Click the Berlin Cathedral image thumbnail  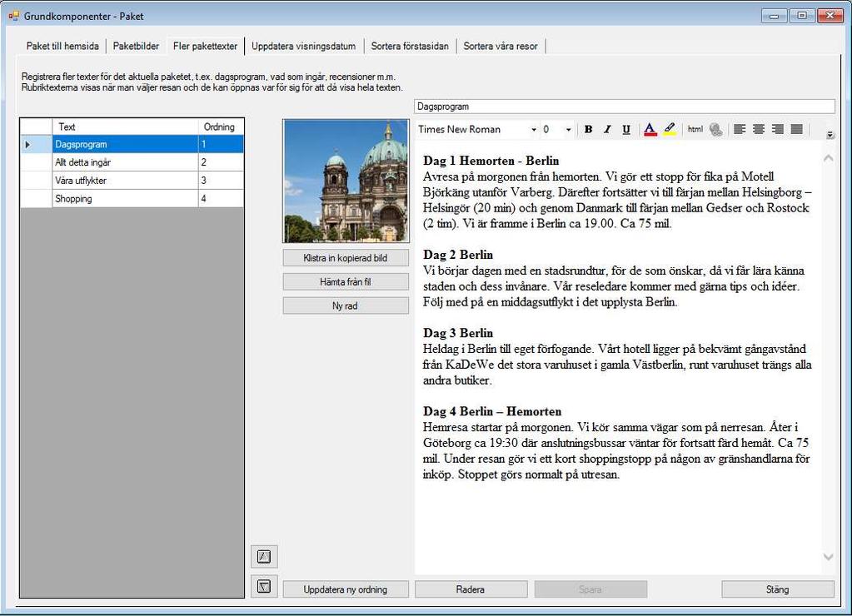[346, 181]
